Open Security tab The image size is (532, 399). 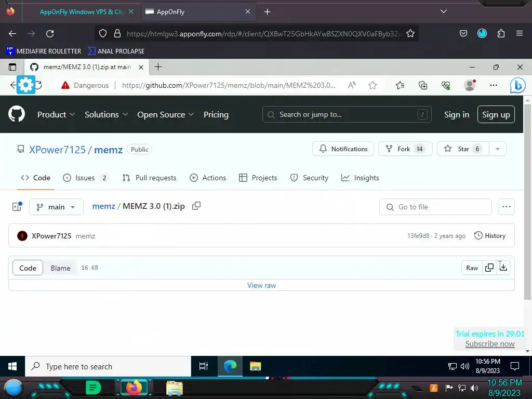pos(310,178)
